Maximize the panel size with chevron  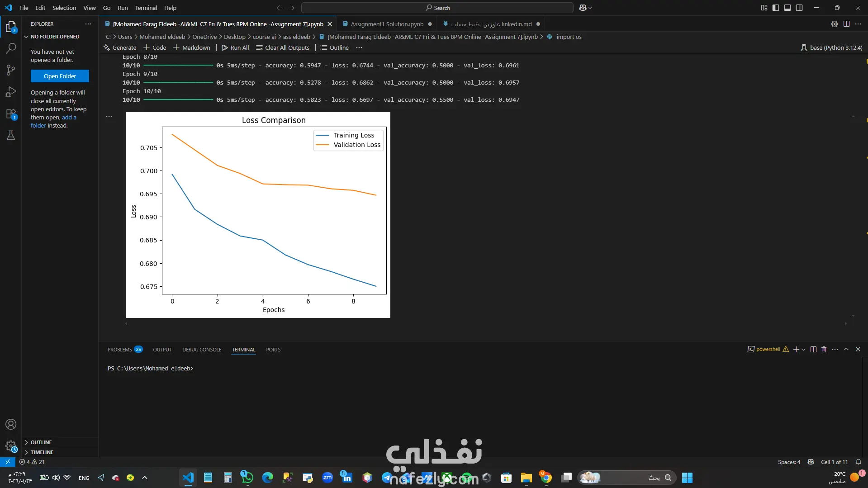pos(846,349)
